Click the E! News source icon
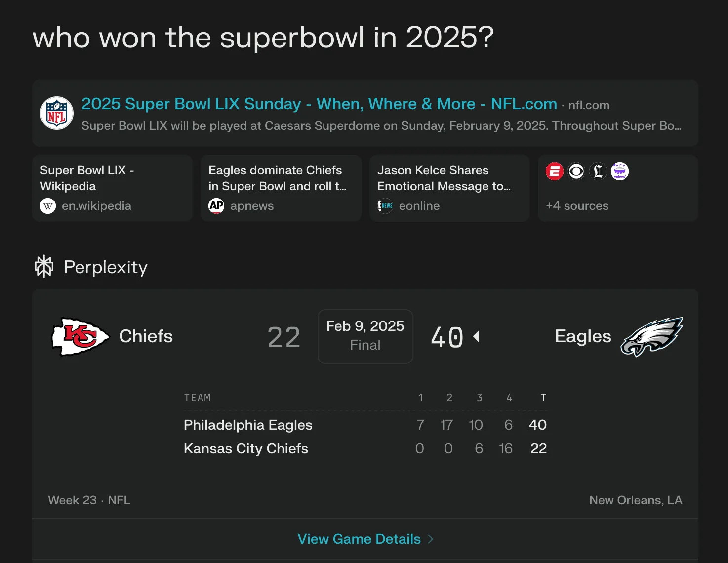 [x=385, y=206]
